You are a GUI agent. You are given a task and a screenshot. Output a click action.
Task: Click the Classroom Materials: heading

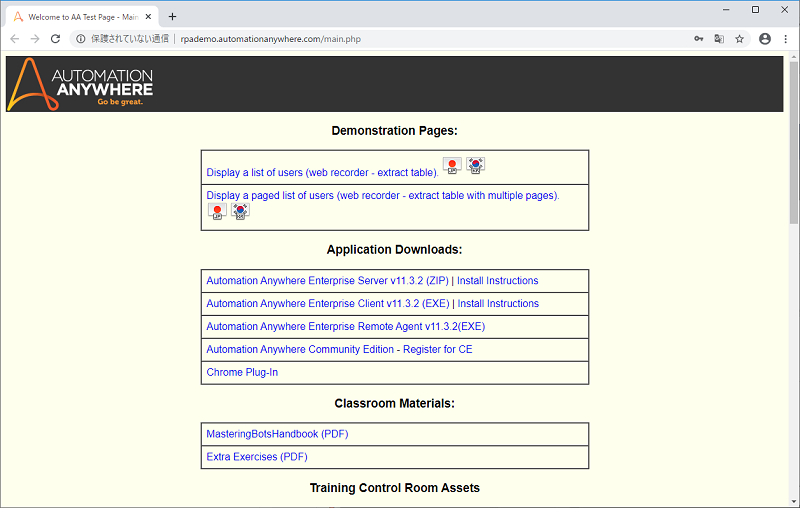[394, 403]
